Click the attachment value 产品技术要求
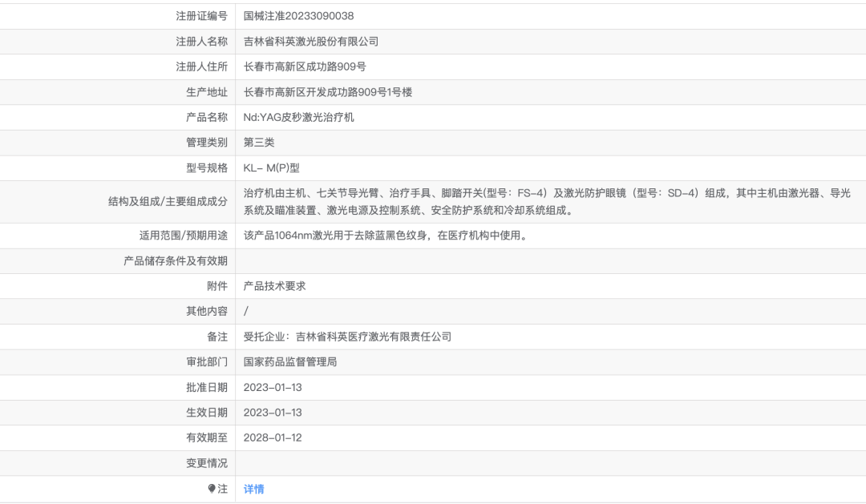The image size is (866, 504). pos(274,286)
